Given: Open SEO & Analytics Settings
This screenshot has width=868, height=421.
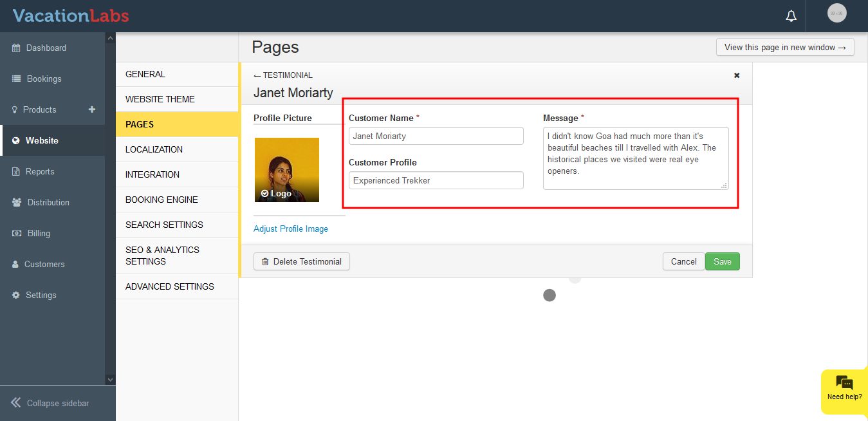Looking at the screenshot, I should coord(162,256).
